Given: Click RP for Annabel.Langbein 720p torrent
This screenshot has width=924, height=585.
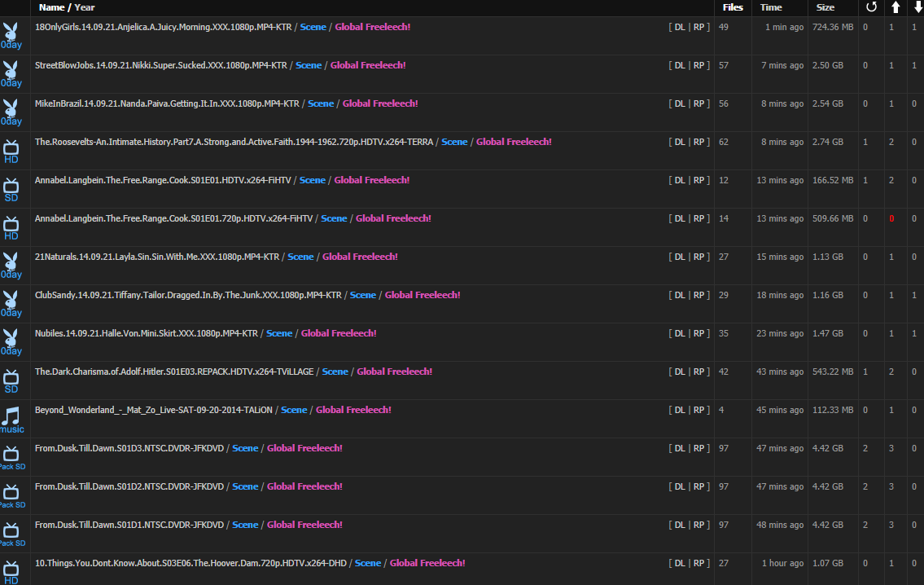Looking at the screenshot, I should [x=698, y=218].
